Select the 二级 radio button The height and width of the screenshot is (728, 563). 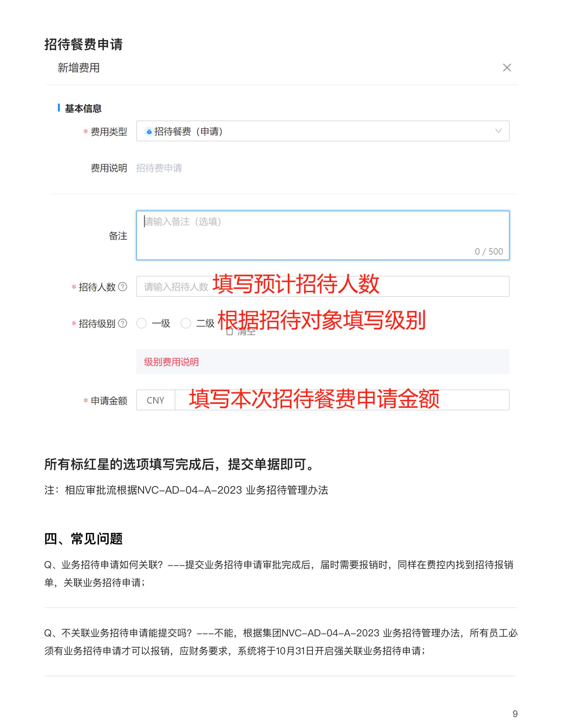point(186,323)
